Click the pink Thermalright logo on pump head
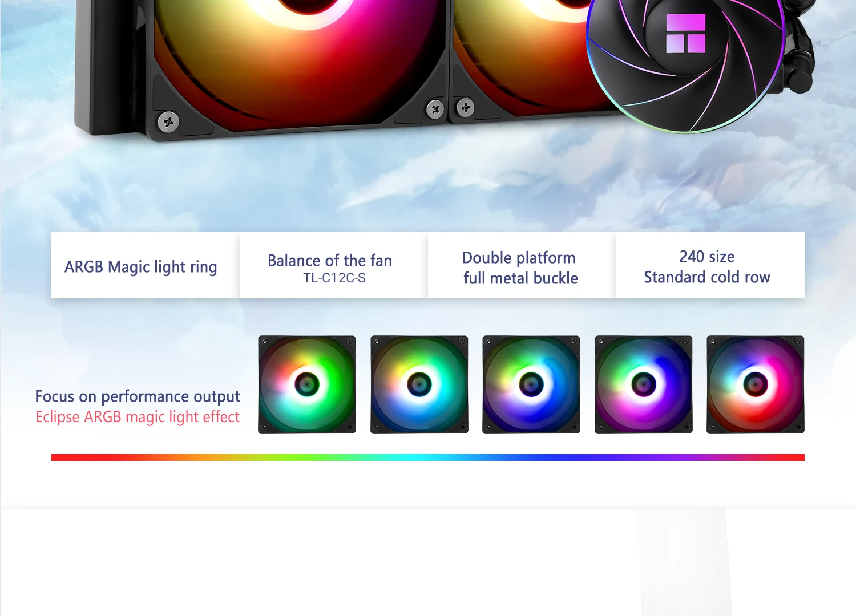This screenshot has height=616, width=856. pyautogui.click(x=685, y=34)
